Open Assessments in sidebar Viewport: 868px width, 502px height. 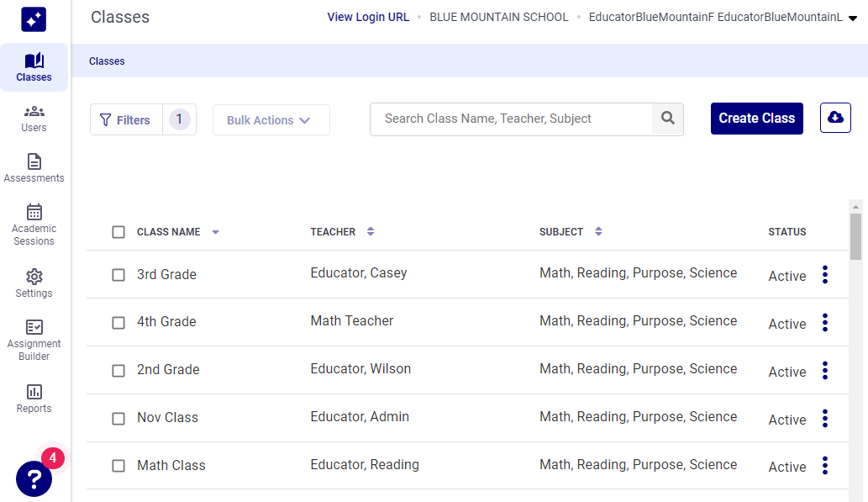point(34,168)
